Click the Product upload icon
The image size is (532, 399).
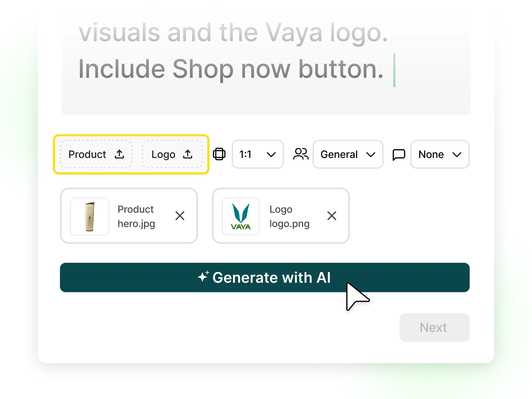click(x=119, y=154)
